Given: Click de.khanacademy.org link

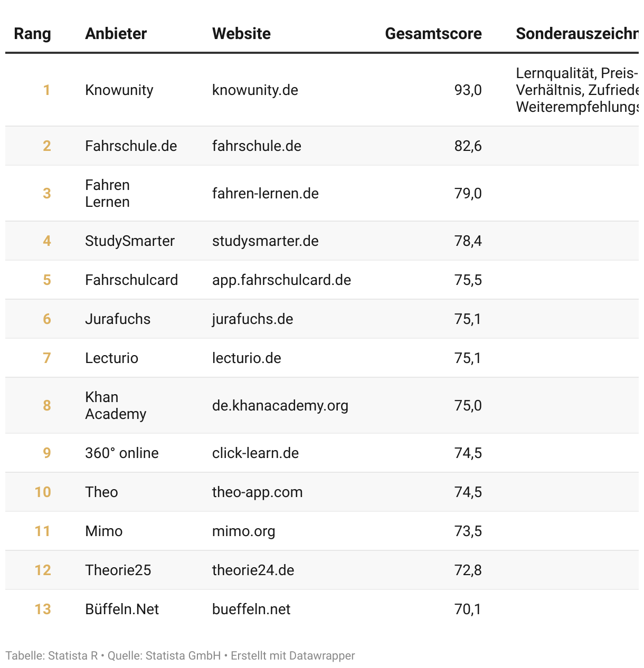Looking at the screenshot, I should point(280,406).
